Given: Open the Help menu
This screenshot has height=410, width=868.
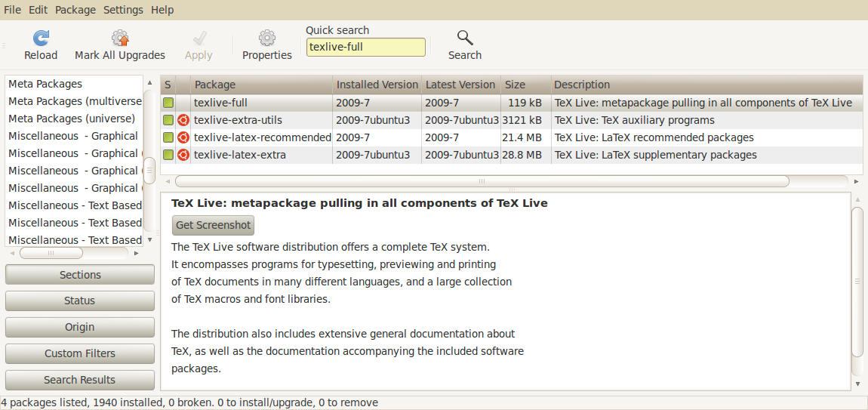Looking at the screenshot, I should click(x=162, y=10).
